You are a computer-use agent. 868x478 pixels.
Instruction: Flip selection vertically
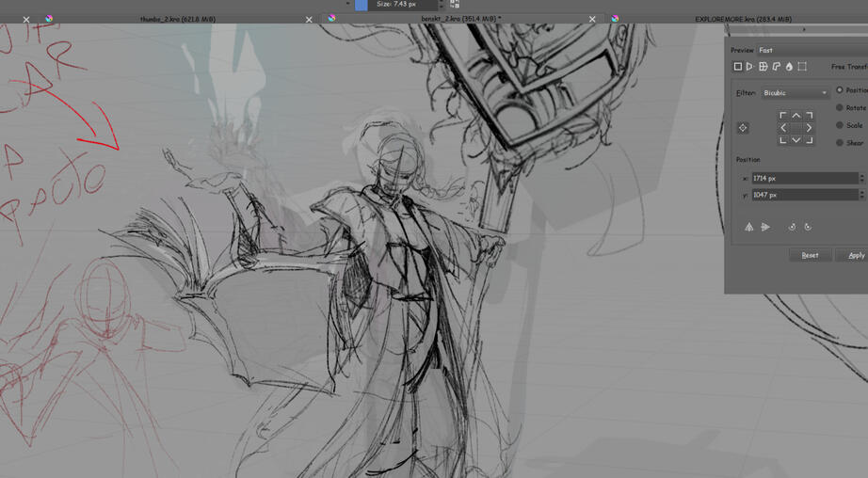click(x=765, y=227)
